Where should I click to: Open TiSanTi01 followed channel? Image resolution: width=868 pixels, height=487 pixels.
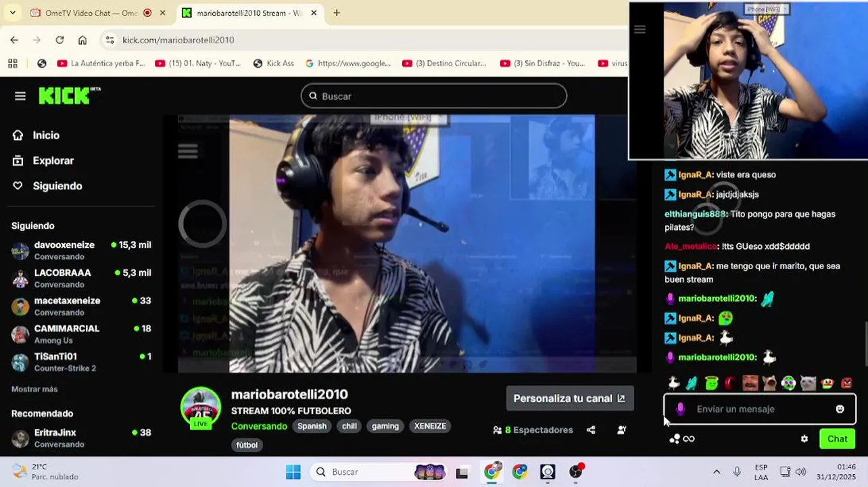tap(81, 361)
